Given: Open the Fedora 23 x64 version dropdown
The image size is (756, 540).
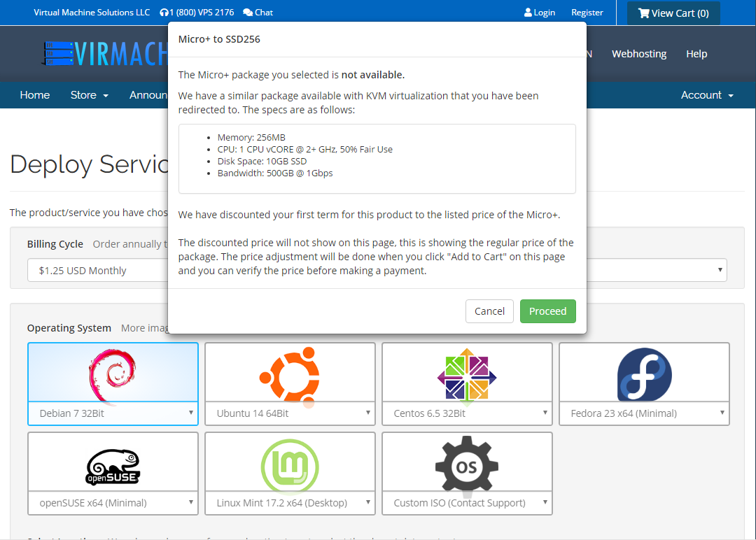Looking at the screenshot, I should click(644, 413).
